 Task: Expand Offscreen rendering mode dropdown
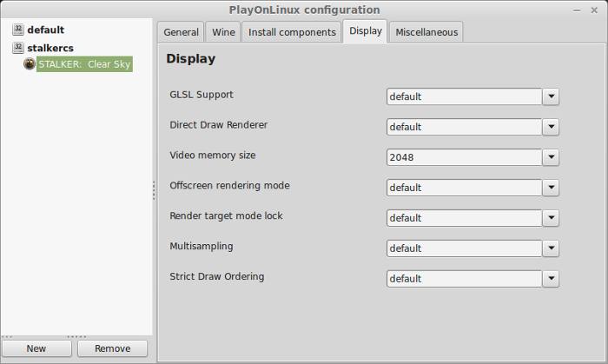click(x=550, y=188)
